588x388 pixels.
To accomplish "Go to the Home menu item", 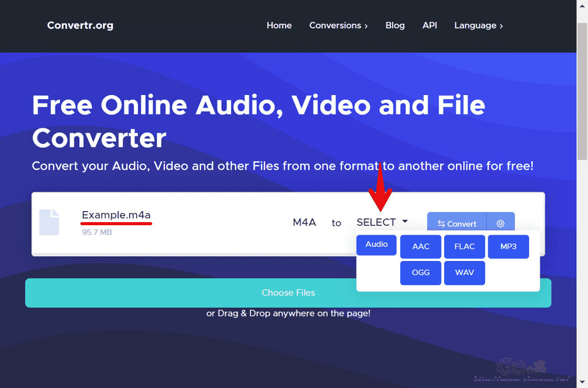I will (x=279, y=25).
